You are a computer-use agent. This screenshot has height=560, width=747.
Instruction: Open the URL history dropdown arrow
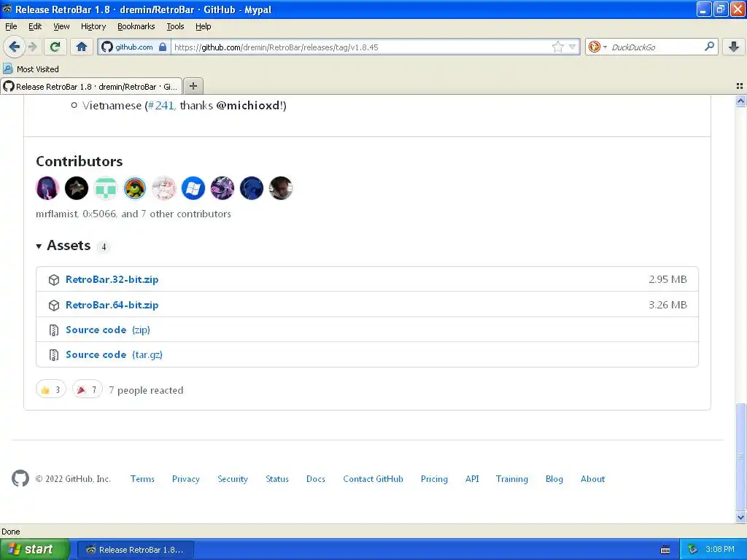pyautogui.click(x=572, y=47)
